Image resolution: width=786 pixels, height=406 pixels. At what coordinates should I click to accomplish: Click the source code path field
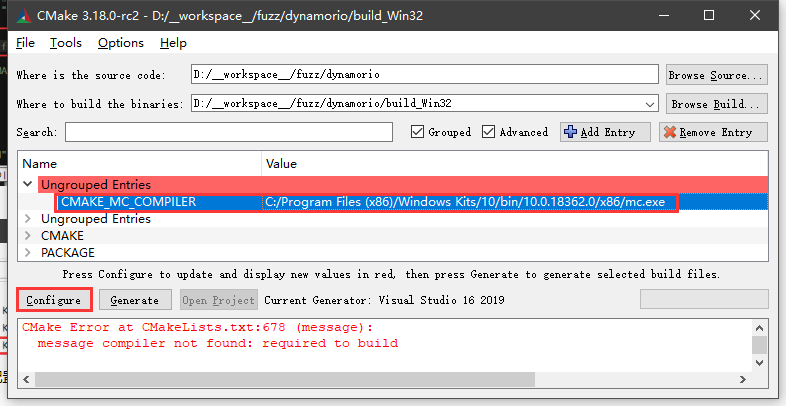pos(425,75)
